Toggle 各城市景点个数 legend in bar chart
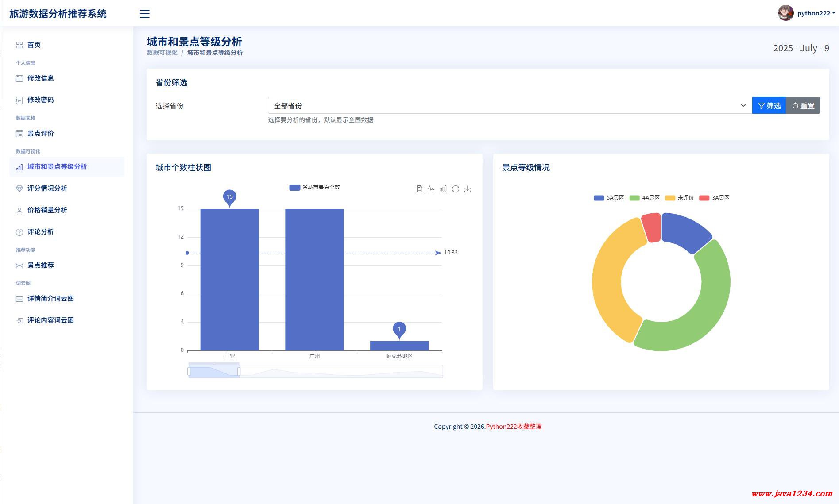Viewport: 839px width, 504px height. pos(315,187)
